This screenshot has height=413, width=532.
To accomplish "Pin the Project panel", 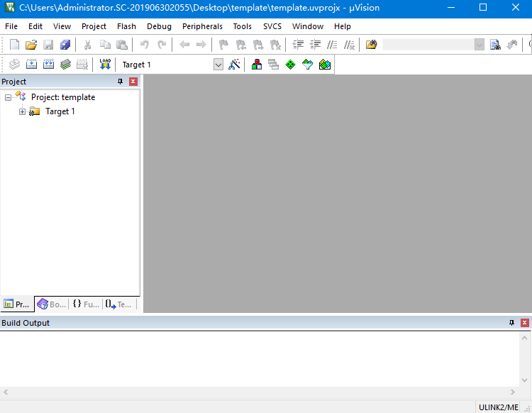I will point(120,82).
